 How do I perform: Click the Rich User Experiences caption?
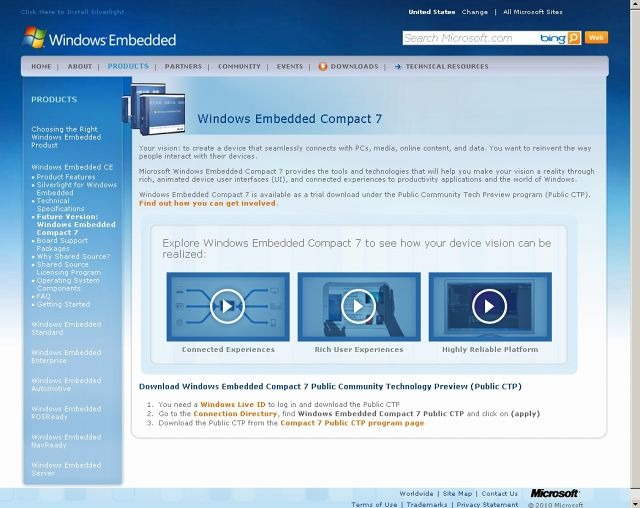click(359, 349)
